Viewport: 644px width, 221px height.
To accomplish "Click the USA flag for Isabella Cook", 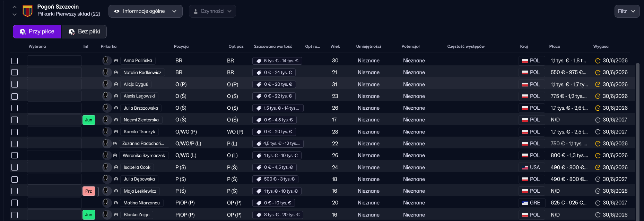I will (x=525, y=167).
